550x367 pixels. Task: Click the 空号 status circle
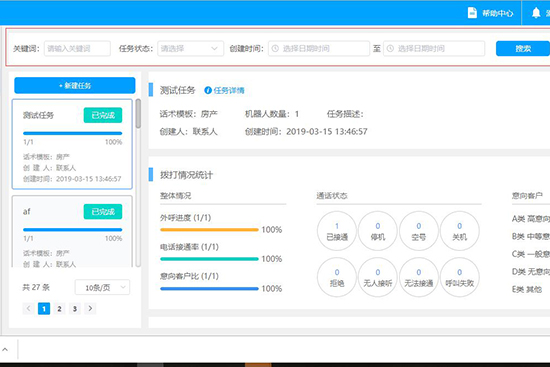418,231
